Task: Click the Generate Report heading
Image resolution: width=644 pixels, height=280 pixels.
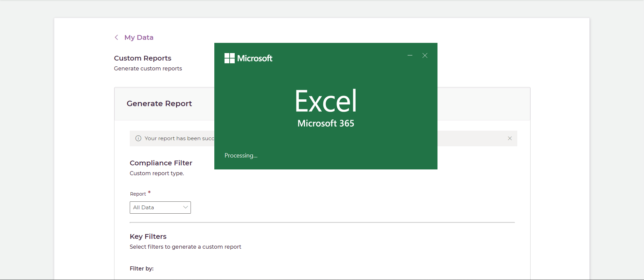Action: tap(159, 103)
